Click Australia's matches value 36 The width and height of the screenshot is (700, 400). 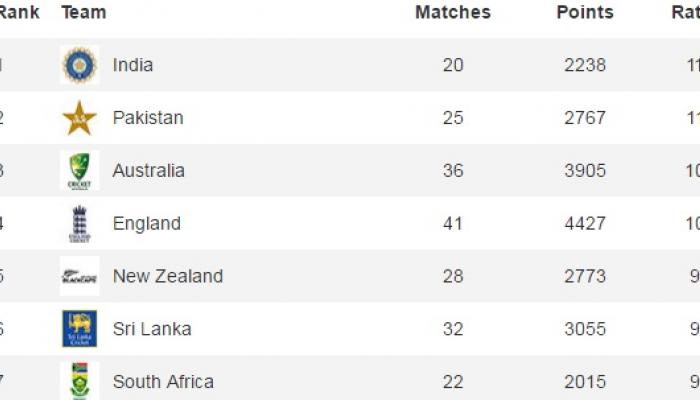[453, 171]
